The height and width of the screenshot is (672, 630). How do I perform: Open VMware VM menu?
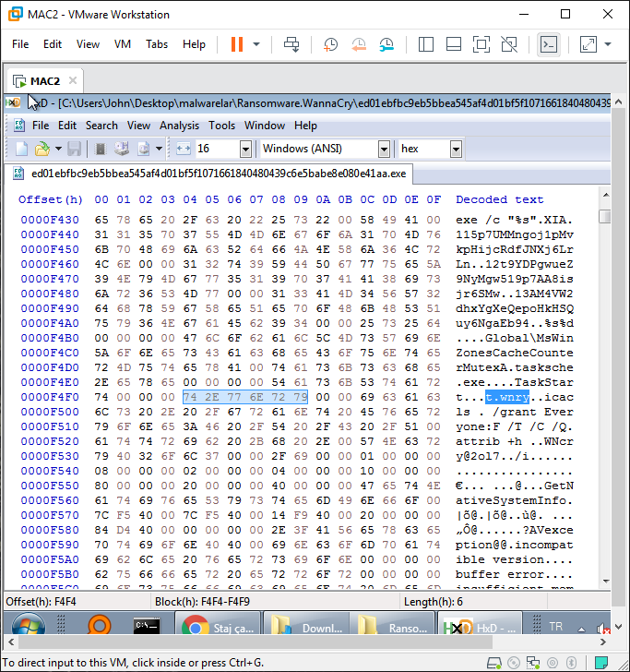pyautogui.click(x=123, y=44)
